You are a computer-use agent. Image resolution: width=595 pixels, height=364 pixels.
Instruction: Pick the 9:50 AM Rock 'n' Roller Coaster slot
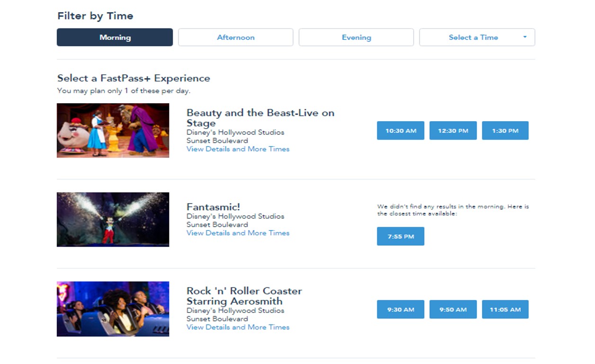click(453, 310)
